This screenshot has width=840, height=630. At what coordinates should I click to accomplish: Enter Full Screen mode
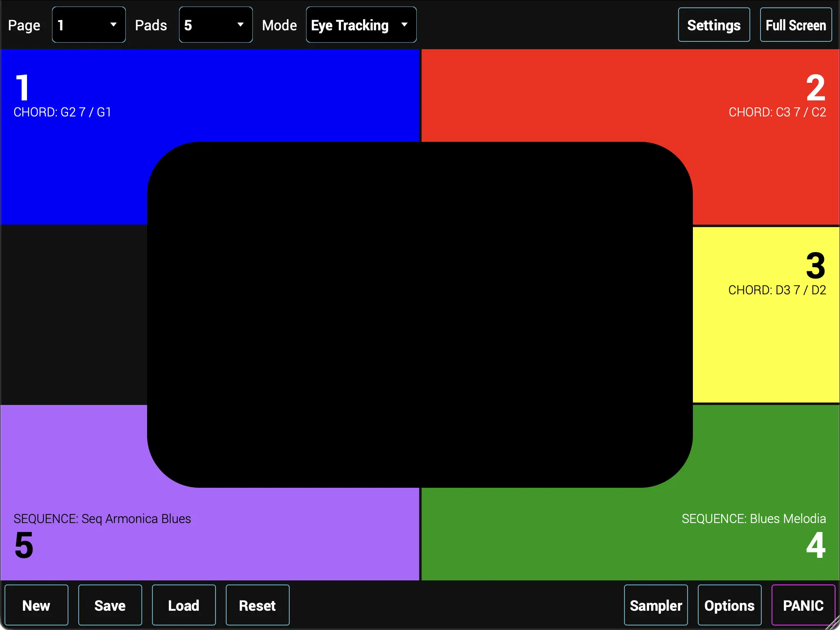[795, 24]
